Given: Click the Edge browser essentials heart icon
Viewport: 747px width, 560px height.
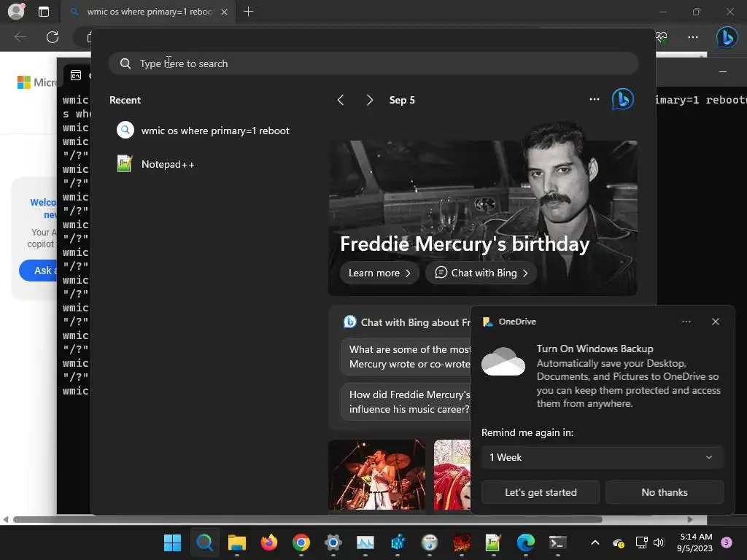Looking at the screenshot, I should [662, 36].
